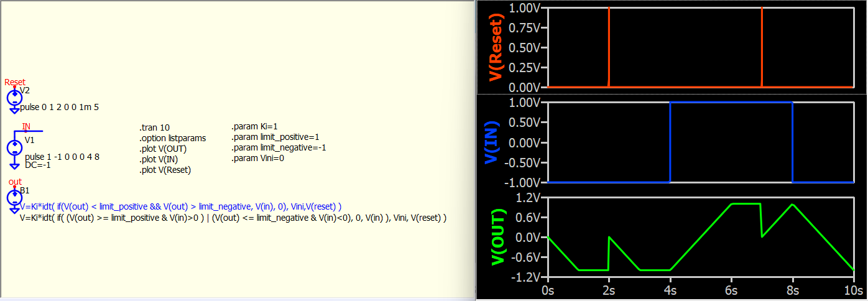Click V2's pulse 0 1 2 0 0 1m 5 value
This screenshot has width=868, height=301.
click(59, 107)
